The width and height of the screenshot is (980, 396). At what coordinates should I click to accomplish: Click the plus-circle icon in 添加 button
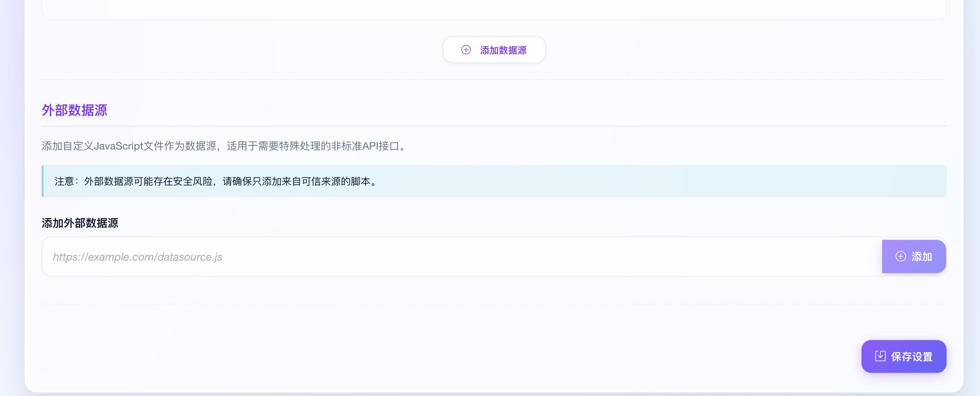point(900,257)
